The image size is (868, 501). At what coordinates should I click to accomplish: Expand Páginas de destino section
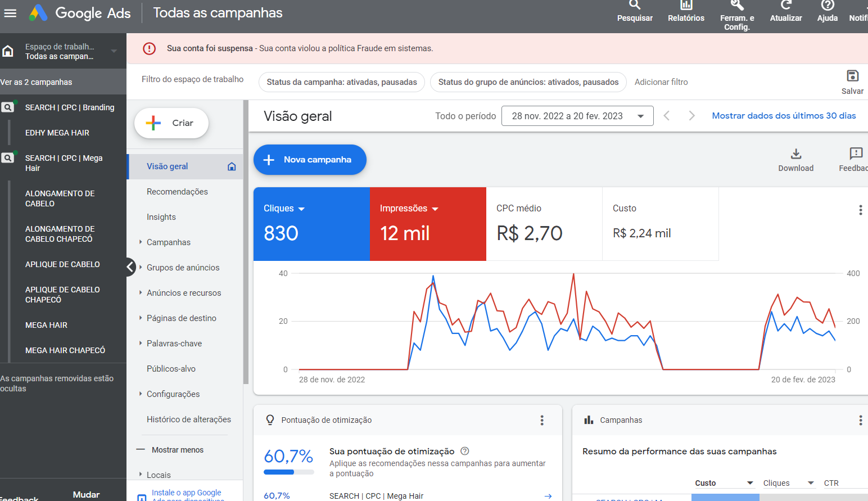pyautogui.click(x=141, y=318)
